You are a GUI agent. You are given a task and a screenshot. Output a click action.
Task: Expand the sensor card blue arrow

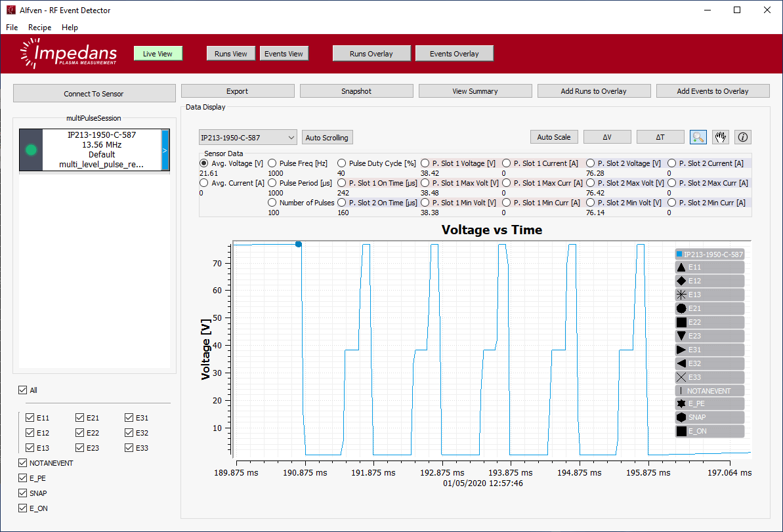coord(165,150)
